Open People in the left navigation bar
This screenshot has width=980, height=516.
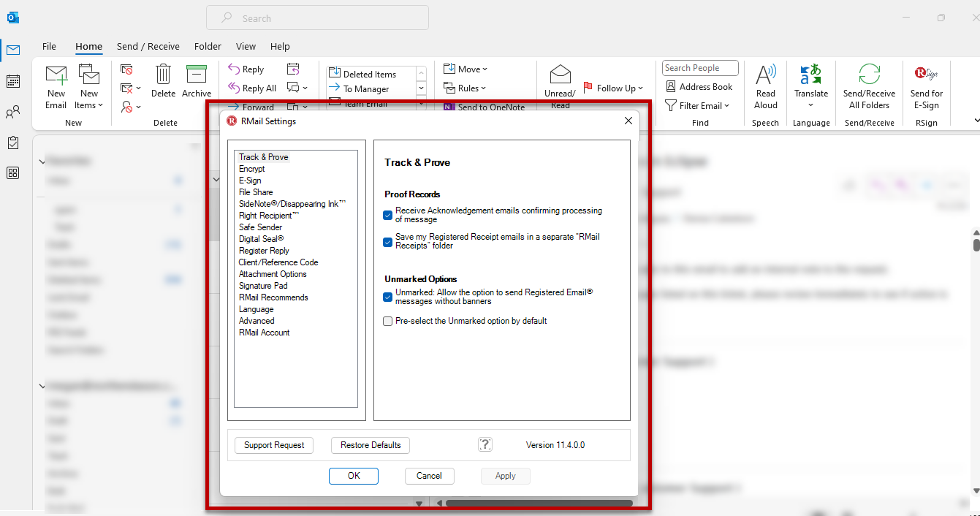pos(13,112)
